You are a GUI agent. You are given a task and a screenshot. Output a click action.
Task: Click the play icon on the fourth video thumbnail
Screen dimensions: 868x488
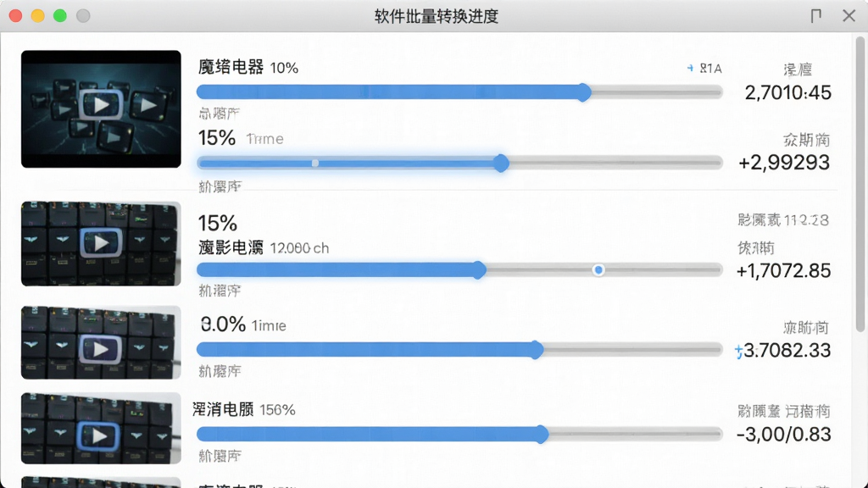click(x=98, y=436)
